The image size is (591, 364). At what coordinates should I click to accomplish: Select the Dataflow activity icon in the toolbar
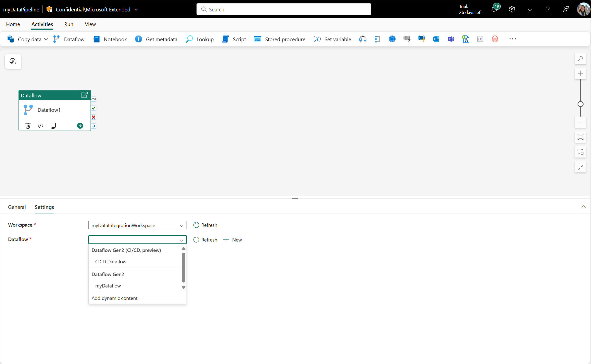pyautogui.click(x=69, y=39)
